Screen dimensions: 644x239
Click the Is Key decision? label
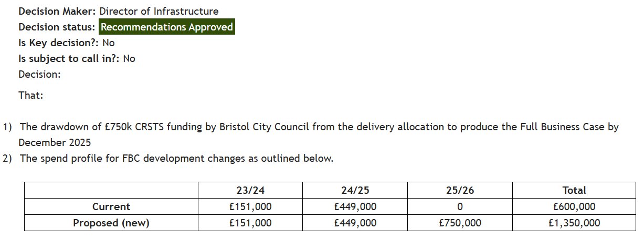coord(59,43)
